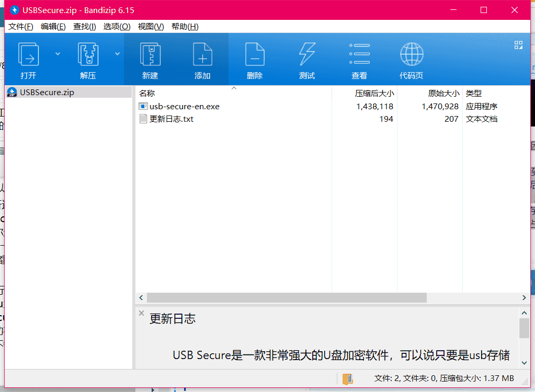
Task: Click the file list horizontal scrollbar thumb
Action: [x=287, y=297]
